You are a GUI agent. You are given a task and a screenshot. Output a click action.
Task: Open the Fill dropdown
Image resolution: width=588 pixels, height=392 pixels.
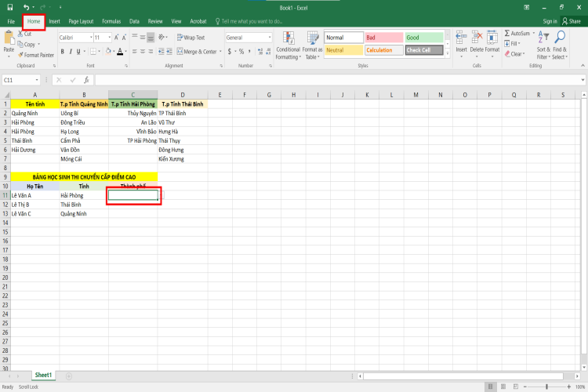(x=512, y=44)
